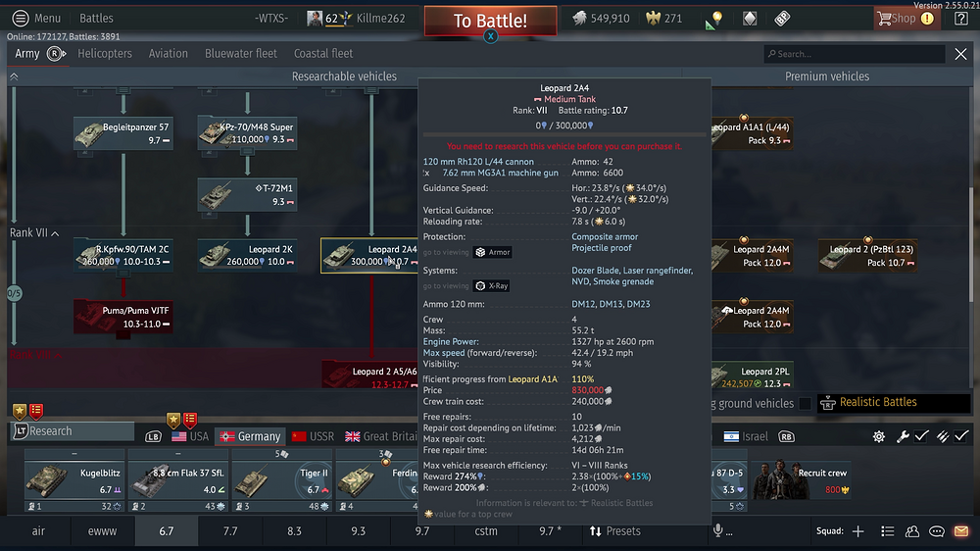Switch to the Coastal fleet tab
Viewport: 980px width, 551px height.
coord(323,54)
